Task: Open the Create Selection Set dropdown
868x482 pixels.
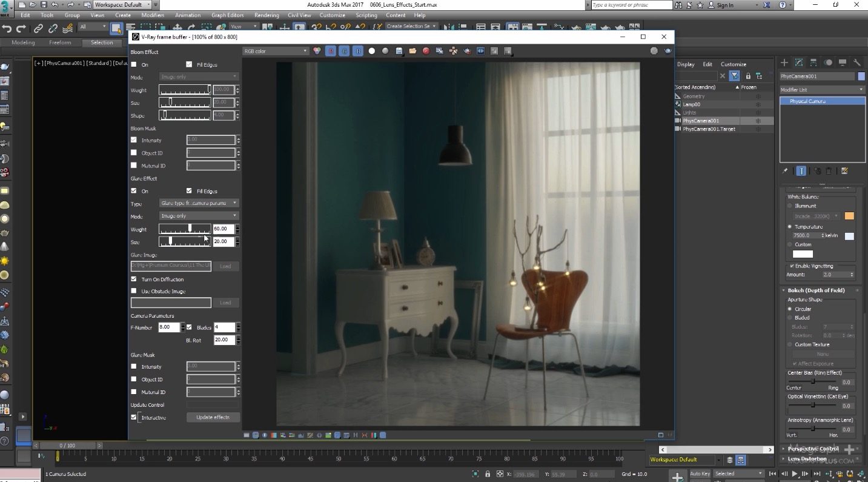Action: [x=411, y=27]
